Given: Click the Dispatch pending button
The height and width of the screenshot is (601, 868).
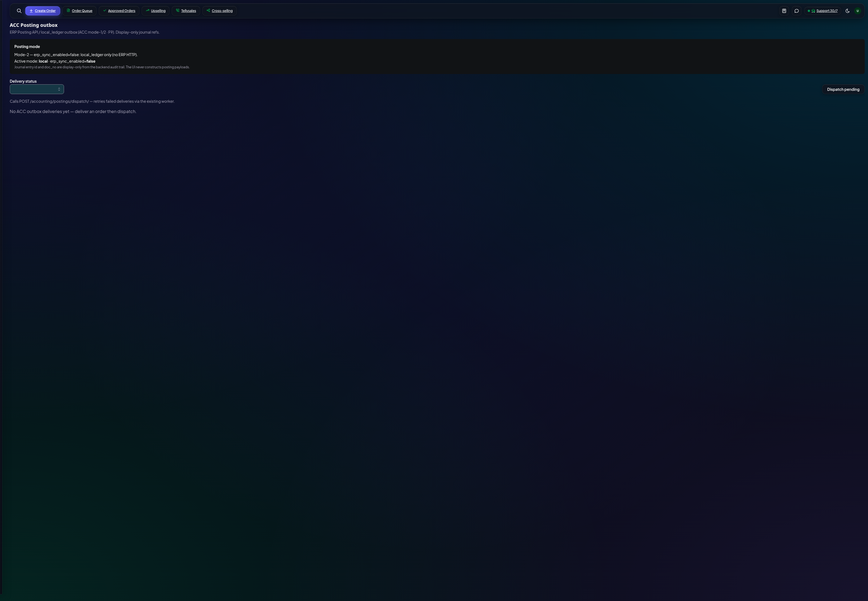Looking at the screenshot, I should tap(843, 89).
